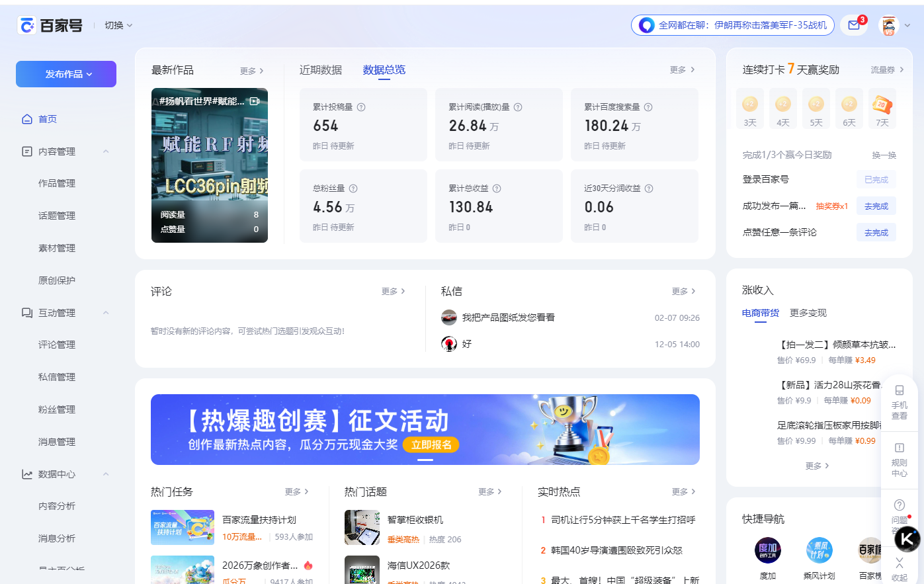Image resolution: width=924 pixels, height=584 pixels.
Task: Click the 3天 check-in coin icon
Action: pos(749,104)
